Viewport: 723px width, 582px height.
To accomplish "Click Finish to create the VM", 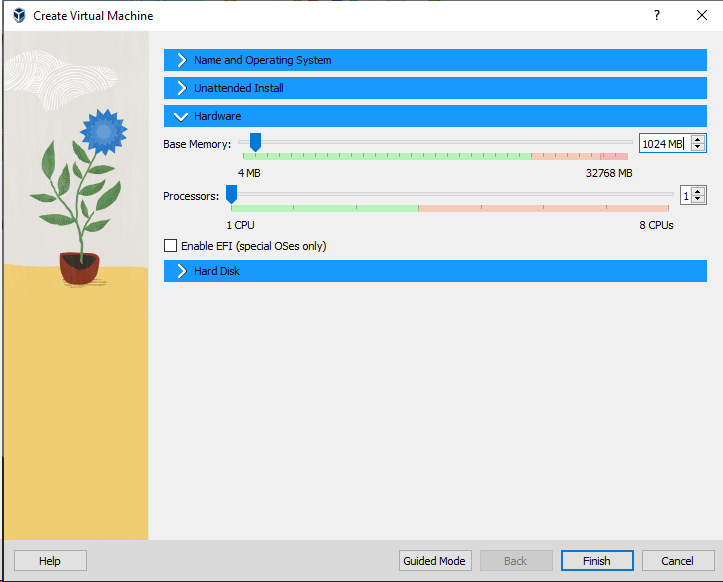I will tap(597, 561).
